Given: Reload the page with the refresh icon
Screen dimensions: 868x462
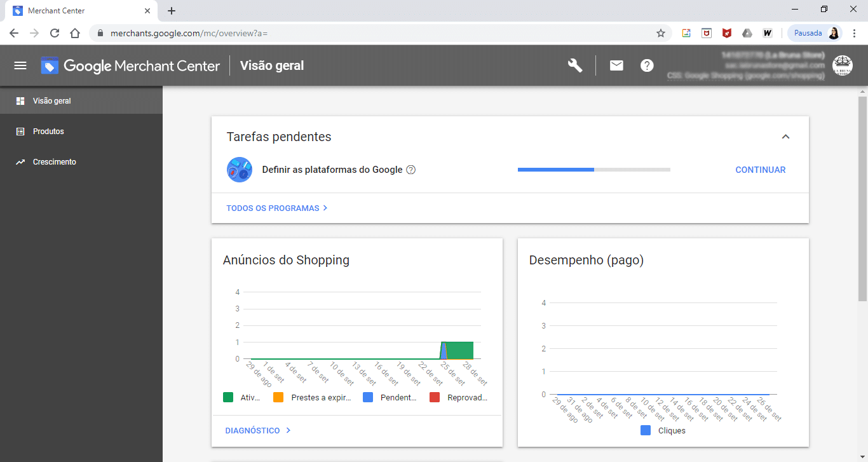Looking at the screenshot, I should [55, 33].
